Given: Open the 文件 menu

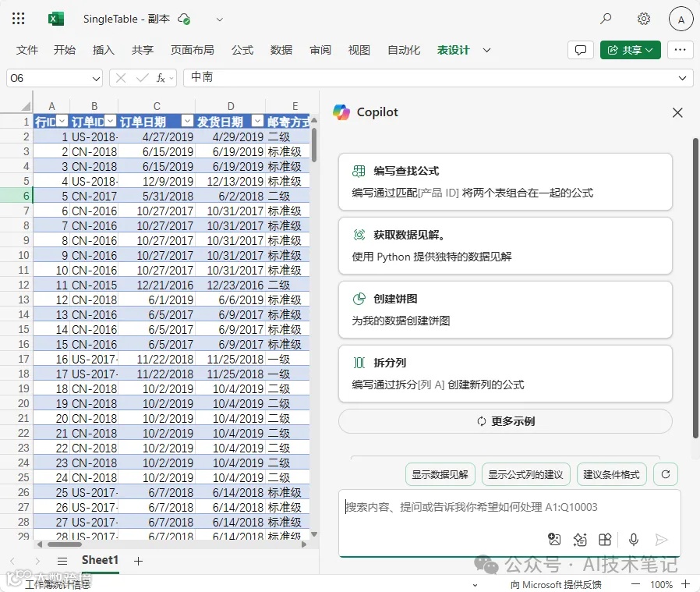Looking at the screenshot, I should (x=27, y=50).
